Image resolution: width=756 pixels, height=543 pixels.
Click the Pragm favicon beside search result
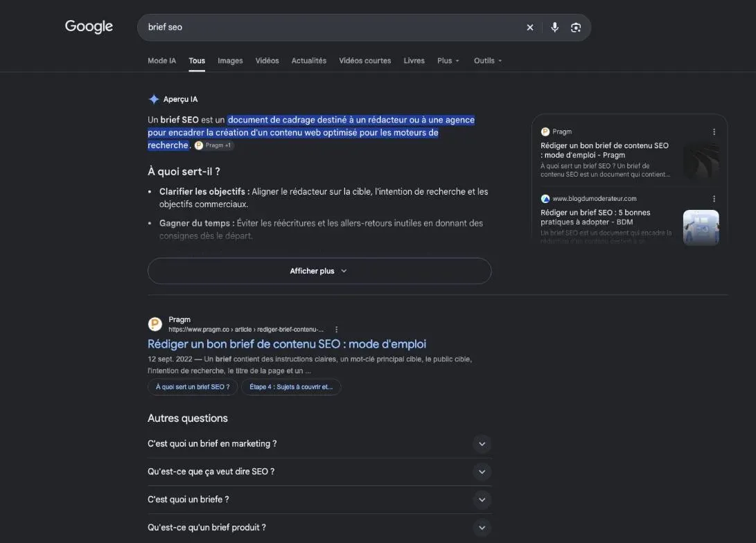[155, 323]
